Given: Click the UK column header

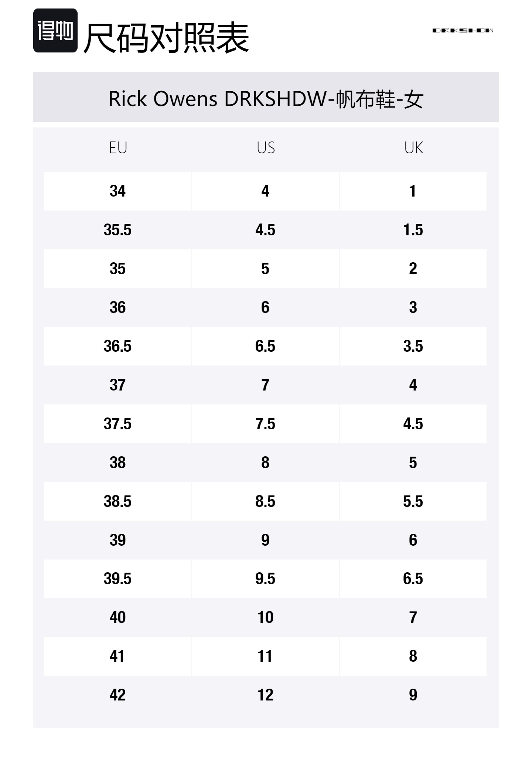Looking at the screenshot, I should point(413,148).
